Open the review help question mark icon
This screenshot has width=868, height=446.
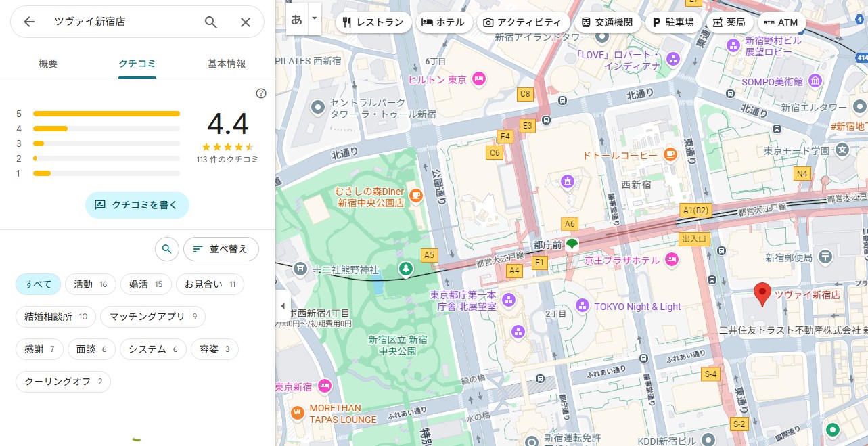[261, 93]
